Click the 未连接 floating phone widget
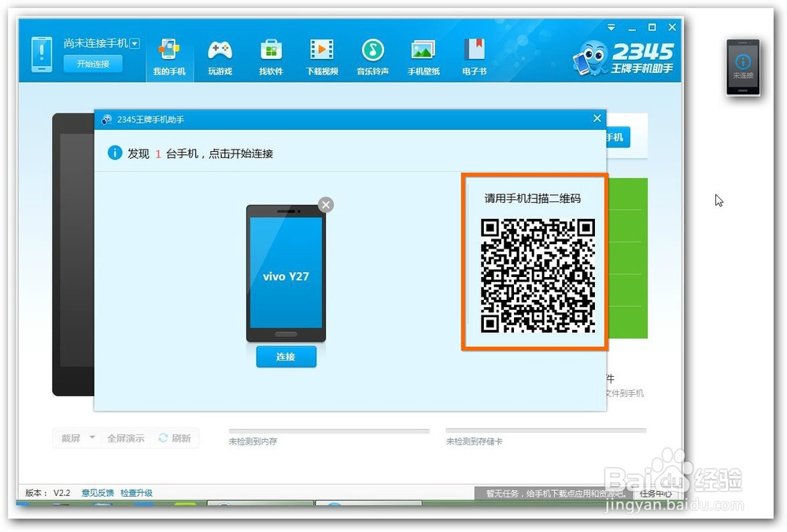 (744, 68)
